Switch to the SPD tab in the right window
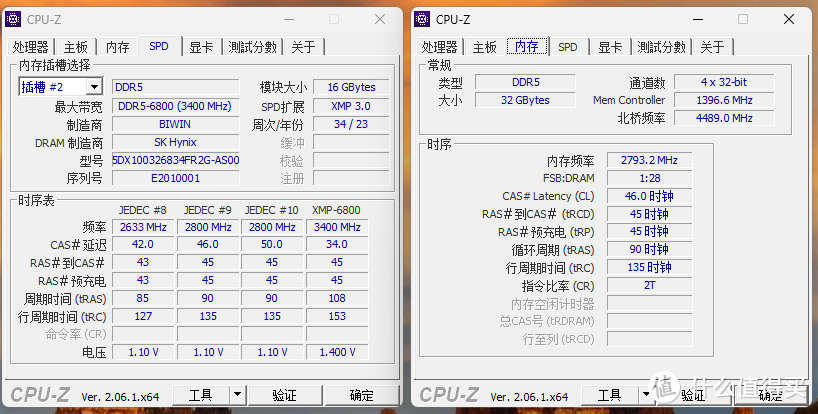Viewport: 818px width, 414px height. coord(568,47)
